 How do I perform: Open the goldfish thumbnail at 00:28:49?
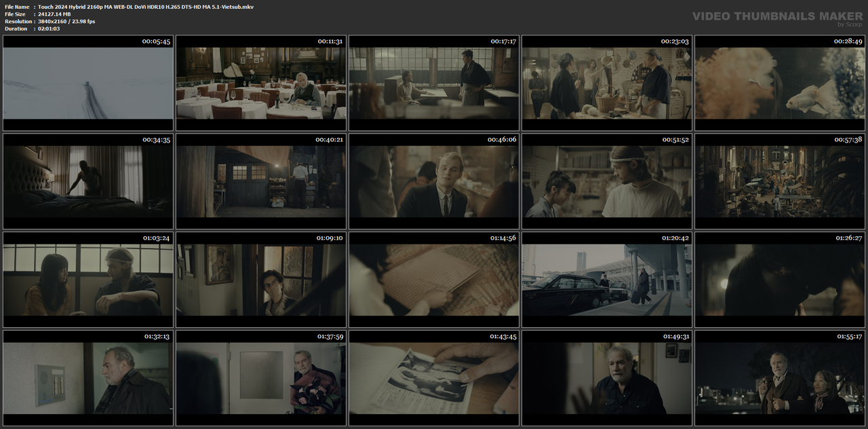(780, 83)
